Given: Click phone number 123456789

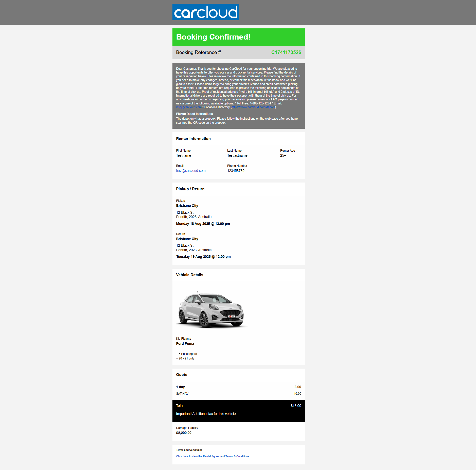Looking at the screenshot, I should click(236, 171).
